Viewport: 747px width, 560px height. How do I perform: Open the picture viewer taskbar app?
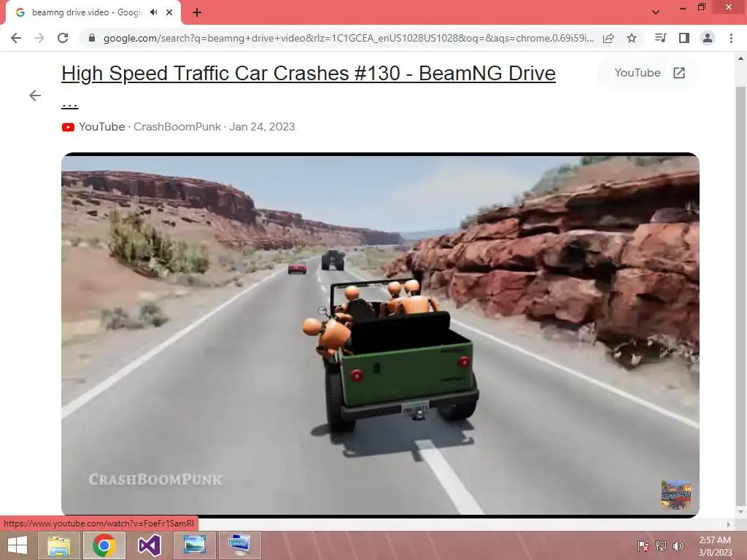(194, 545)
